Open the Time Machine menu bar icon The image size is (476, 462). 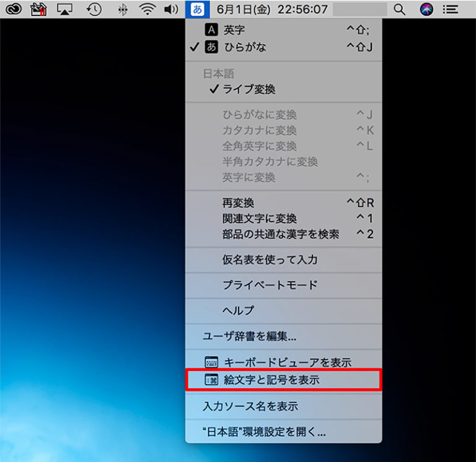pyautogui.click(x=94, y=9)
